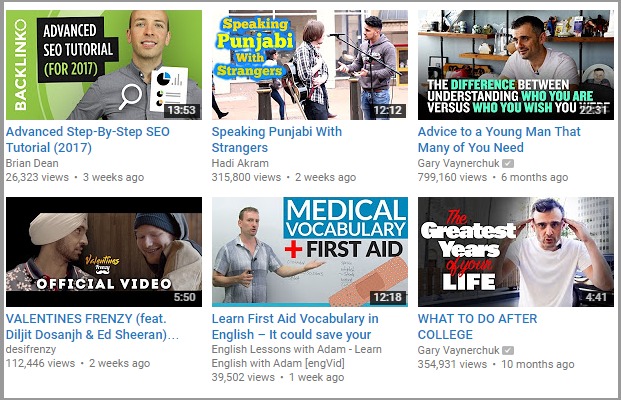Open the Valentines Frenzy official video thumbnail
This screenshot has height=400, width=621.
point(104,252)
